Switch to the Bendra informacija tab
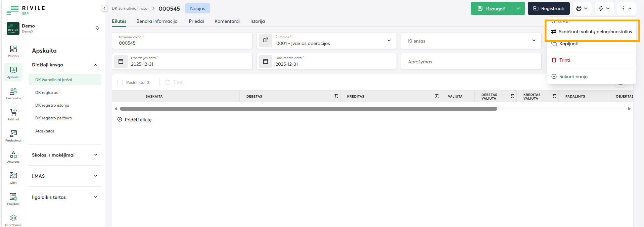644x227 pixels. 157,21
